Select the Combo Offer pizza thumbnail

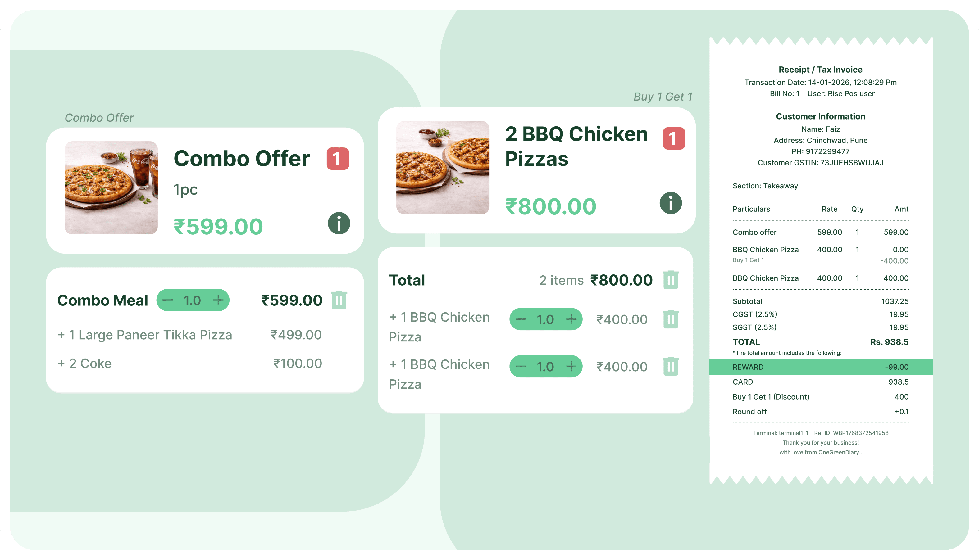tap(111, 187)
